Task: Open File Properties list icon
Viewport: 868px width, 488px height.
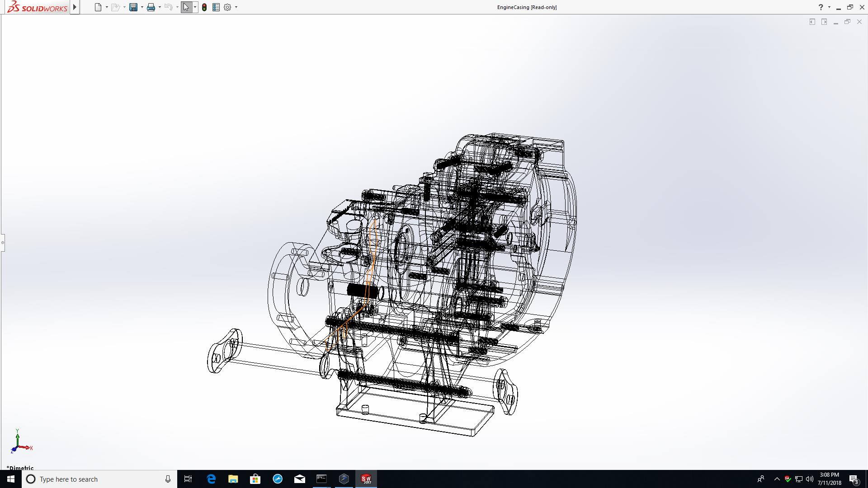Action: coord(216,7)
